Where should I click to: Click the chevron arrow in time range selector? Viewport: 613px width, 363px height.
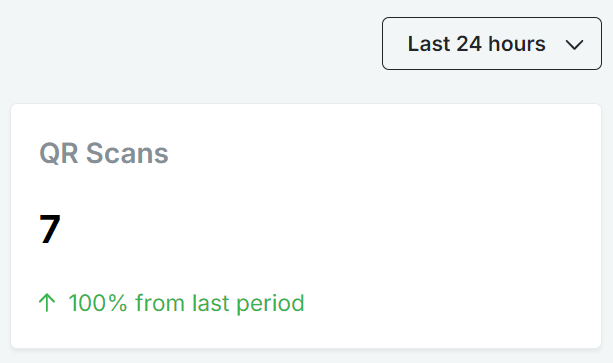pos(574,45)
